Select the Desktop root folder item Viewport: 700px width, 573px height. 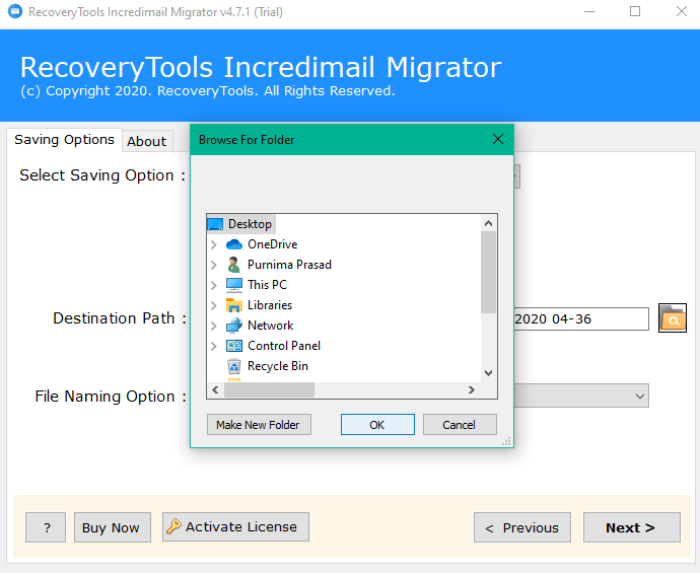click(249, 224)
